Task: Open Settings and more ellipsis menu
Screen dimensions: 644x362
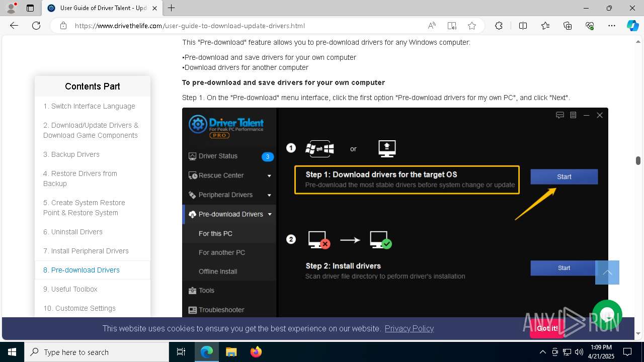Action: pos(612,26)
